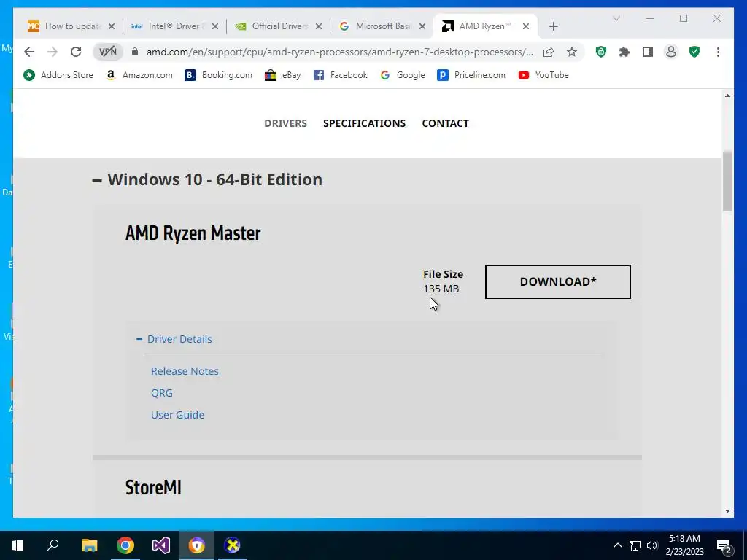
Task: Click the StoreMI heading
Action: point(153,488)
